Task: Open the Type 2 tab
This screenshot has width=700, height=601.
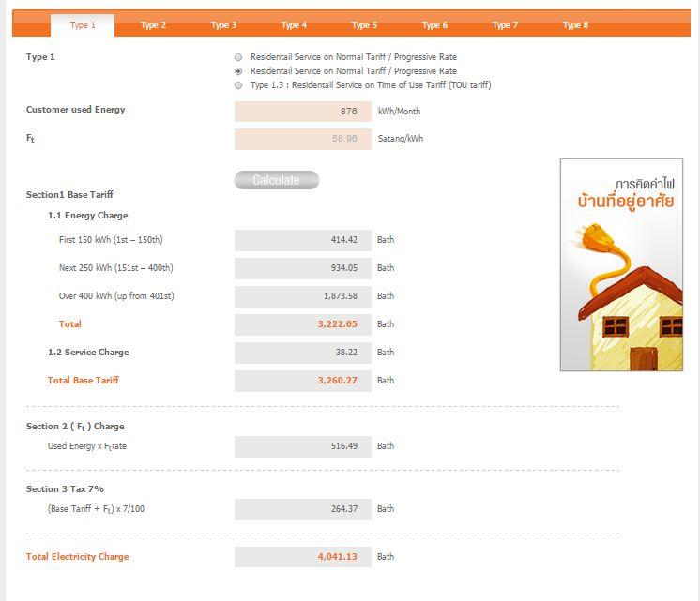Action: click(x=153, y=25)
